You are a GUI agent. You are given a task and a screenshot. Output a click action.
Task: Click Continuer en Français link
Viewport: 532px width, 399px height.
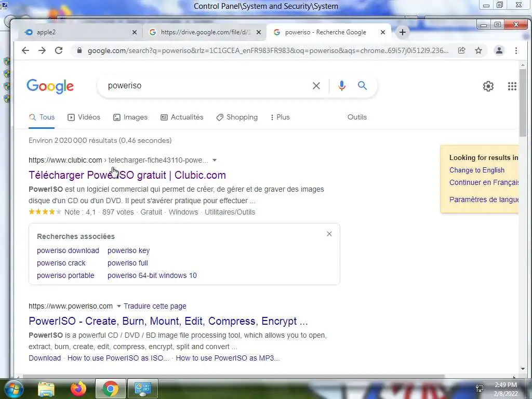[x=484, y=182]
